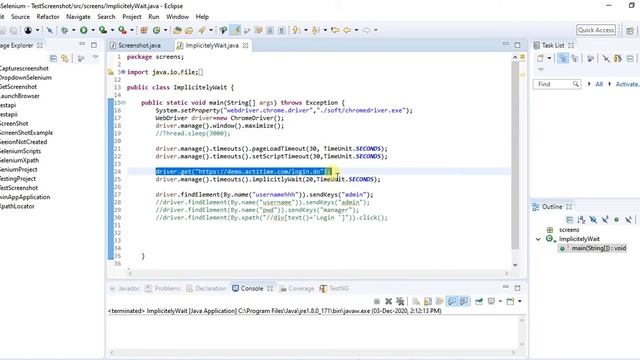Image resolution: width=640 pixels, height=360 pixels.
Task: Open the Window menu
Action: tap(178, 17)
